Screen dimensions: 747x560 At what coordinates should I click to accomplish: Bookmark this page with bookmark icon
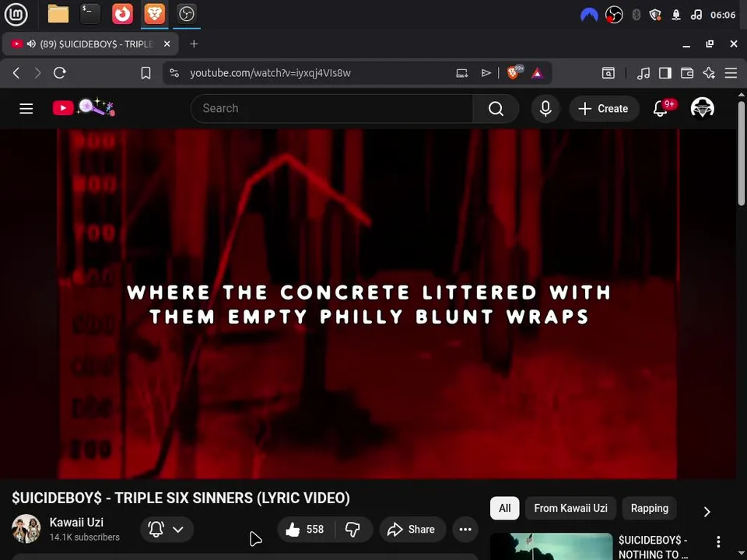146,73
